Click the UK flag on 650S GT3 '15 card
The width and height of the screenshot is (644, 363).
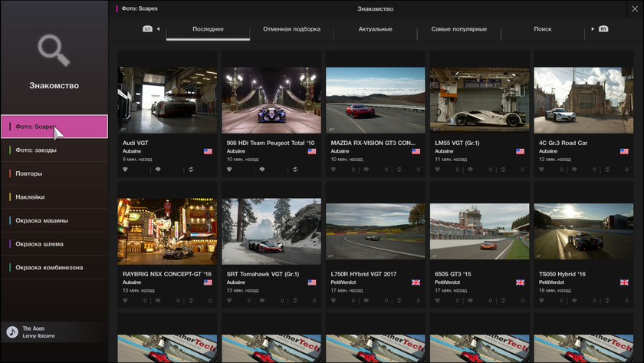tap(520, 282)
